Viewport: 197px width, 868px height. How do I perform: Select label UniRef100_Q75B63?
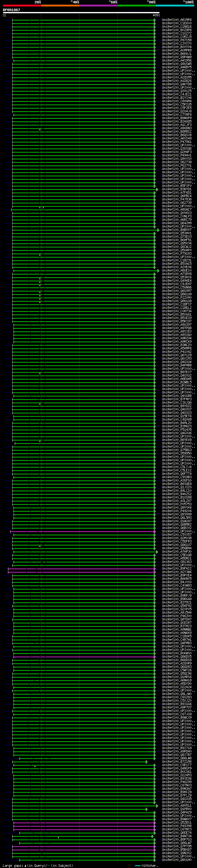pyautogui.click(x=177, y=450)
